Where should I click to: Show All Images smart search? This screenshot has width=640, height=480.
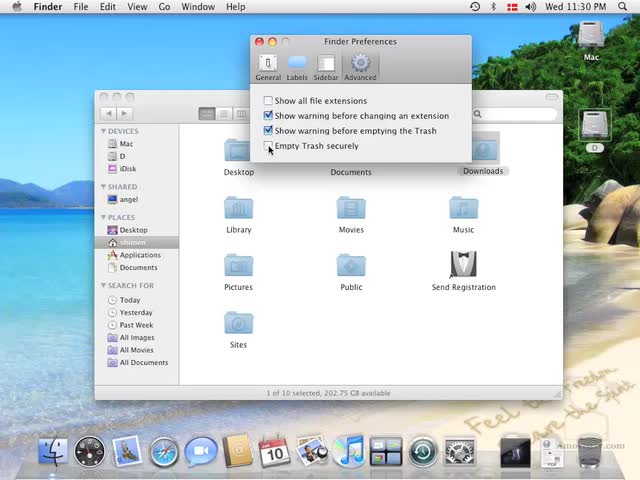coord(137,338)
